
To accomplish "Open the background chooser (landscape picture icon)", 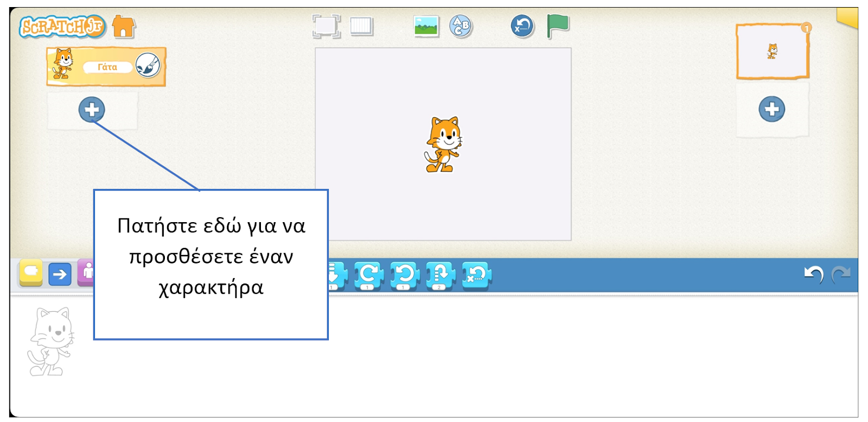I will tap(426, 26).
